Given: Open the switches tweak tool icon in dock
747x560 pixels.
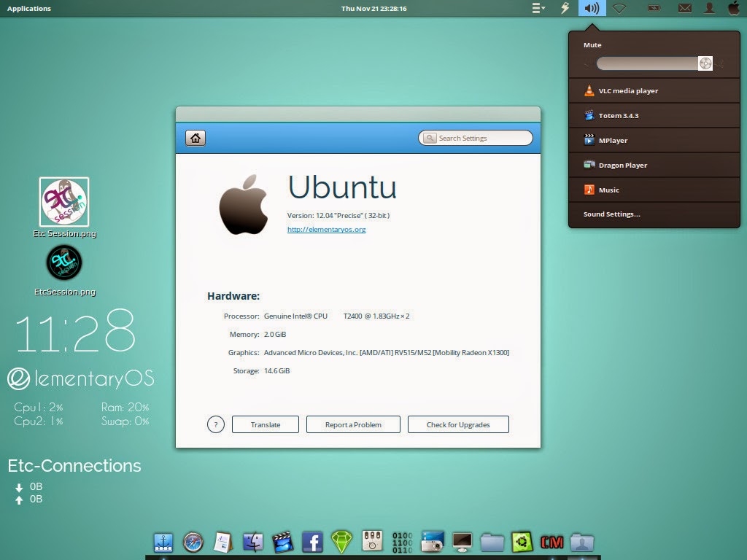Looking at the screenshot, I should tap(372, 542).
